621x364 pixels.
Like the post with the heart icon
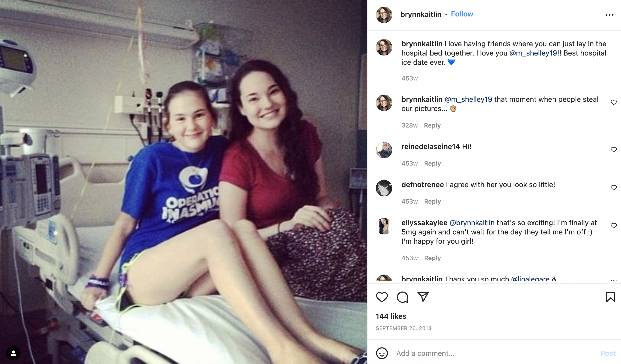pyautogui.click(x=382, y=297)
